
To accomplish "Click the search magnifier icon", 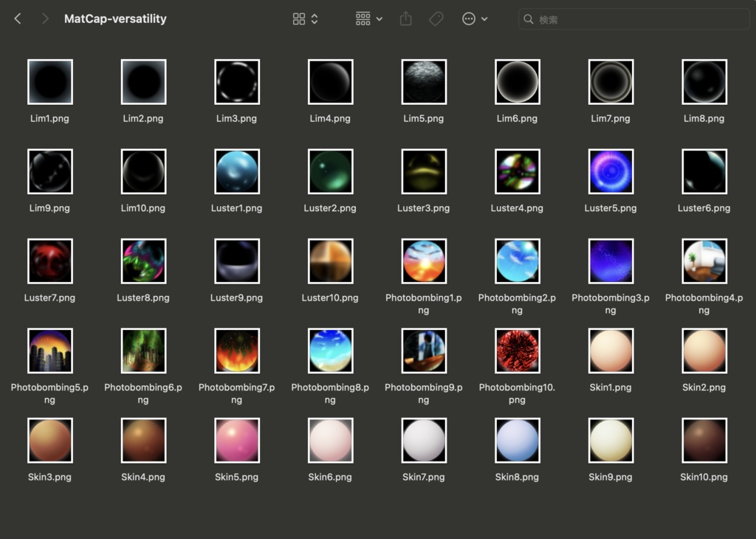I will 529,19.
